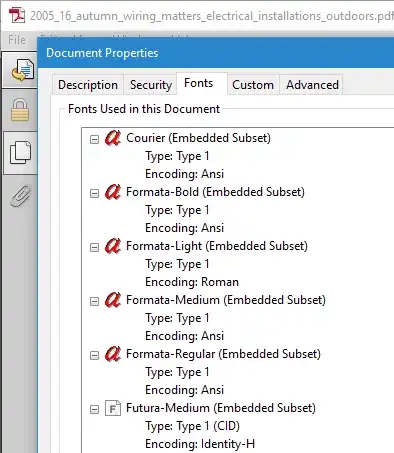Click the page navigation icon with arrow

23,70
